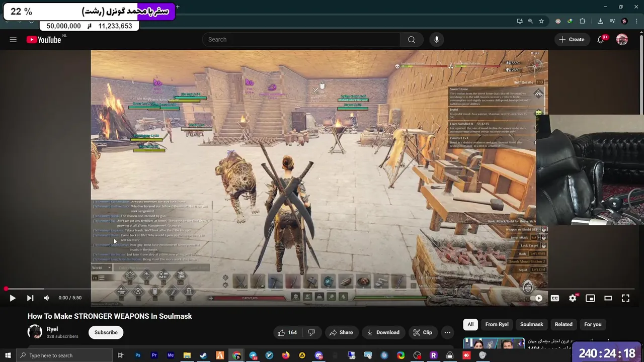Open Windows Task View
The width and height of the screenshot is (644, 362).
click(121, 355)
